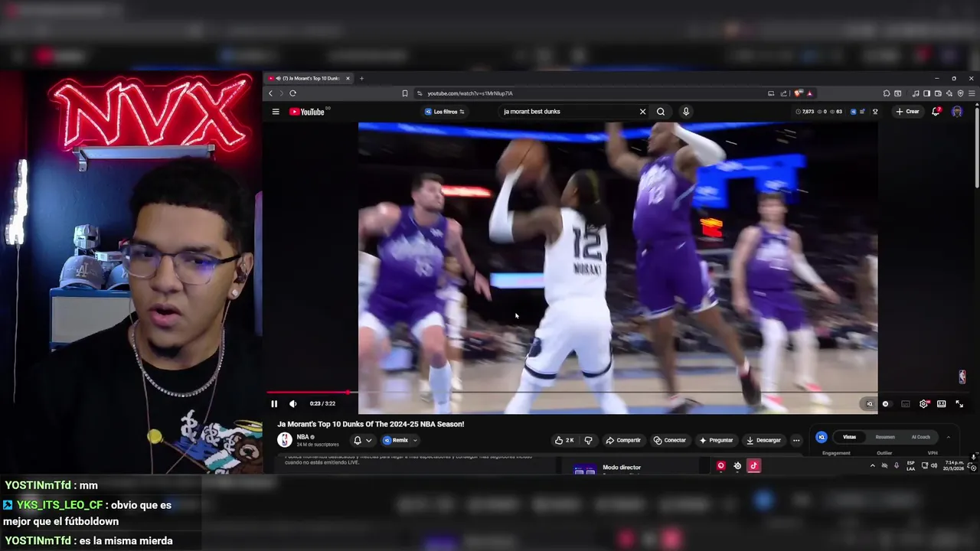Click the Remix button
980x551 pixels.
pos(396,440)
